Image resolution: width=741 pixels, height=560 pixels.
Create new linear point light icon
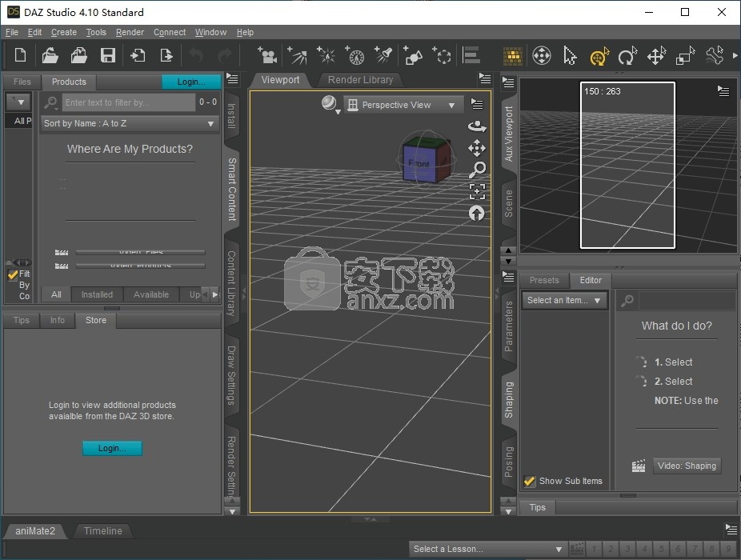pos(354,55)
